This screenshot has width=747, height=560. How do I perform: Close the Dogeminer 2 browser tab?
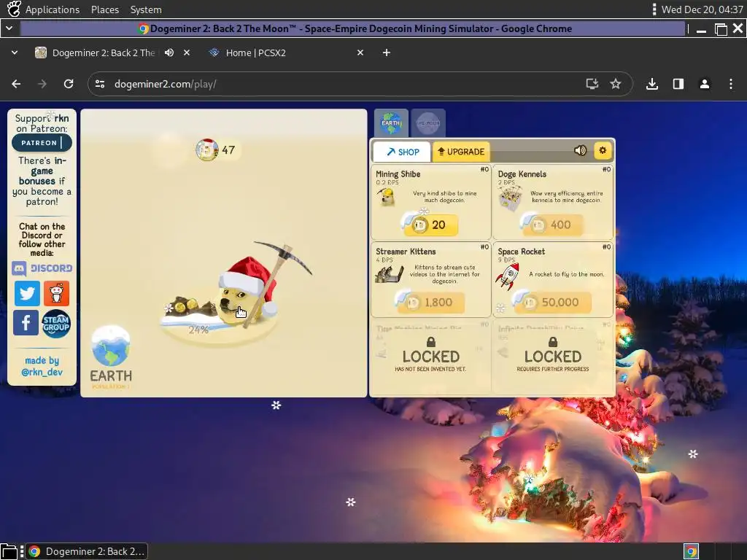187,52
